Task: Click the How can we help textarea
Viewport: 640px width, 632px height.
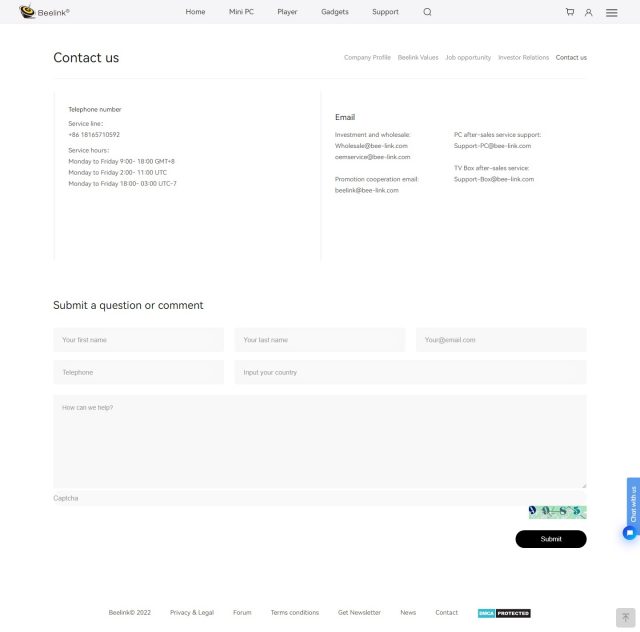Action: pyautogui.click(x=319, y=440)
